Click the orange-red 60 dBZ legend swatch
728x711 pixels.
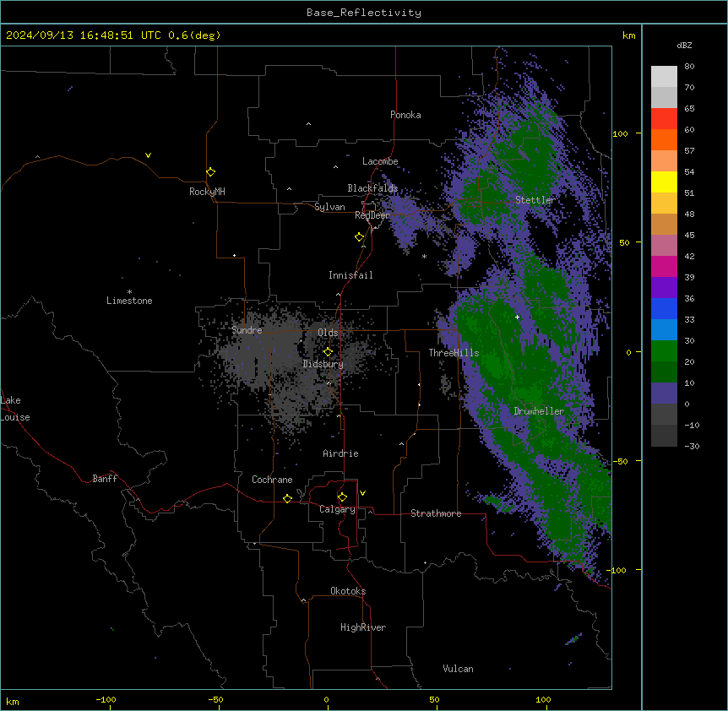pyautogui.click(x=664, y=139)
